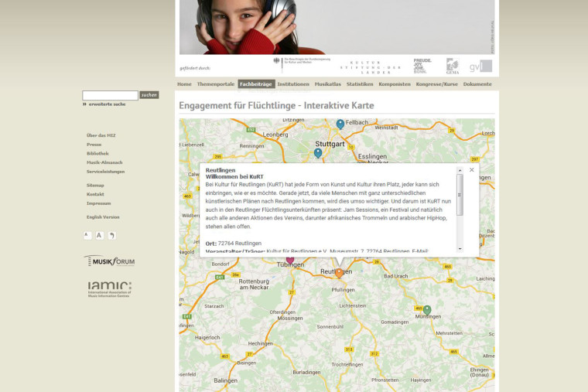
Task: Click the Rottenburg am Neckar map label
Action: coord(254,284)
